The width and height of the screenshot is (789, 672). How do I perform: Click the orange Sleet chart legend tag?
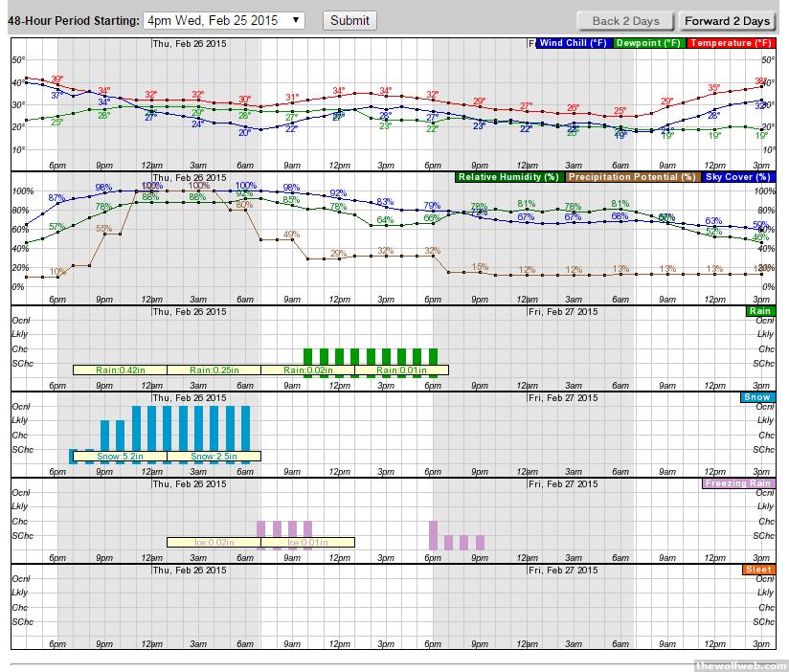[757, 570]
